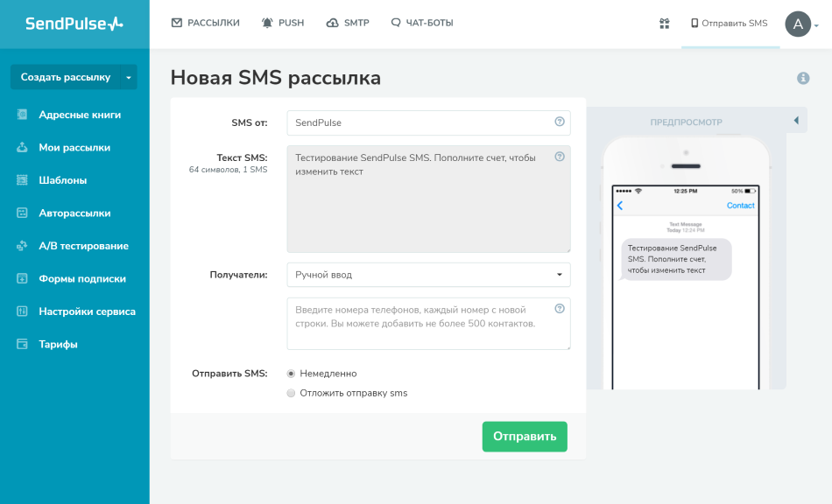This screenshot has width=832, height=504.
Task: Click the Формы подписки sidebar icon
Action: pyautogui.click(x=22, y=279)
